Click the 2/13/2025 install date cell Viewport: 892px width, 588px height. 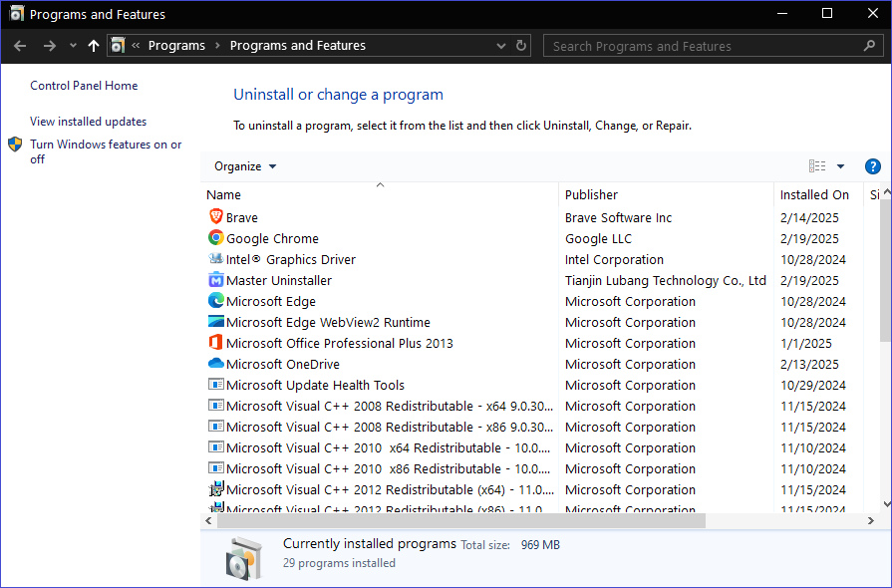coord(809,365)
